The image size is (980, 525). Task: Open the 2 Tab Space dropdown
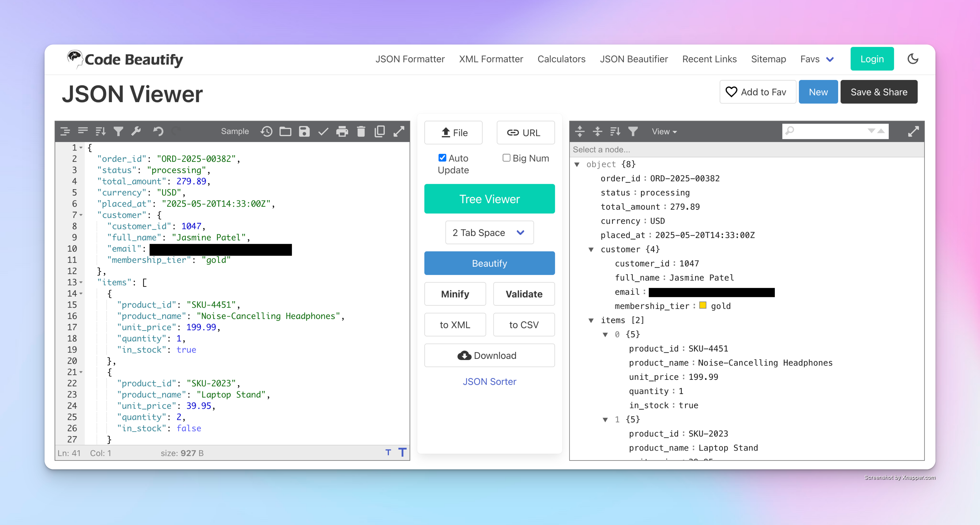tap(489, 232)
